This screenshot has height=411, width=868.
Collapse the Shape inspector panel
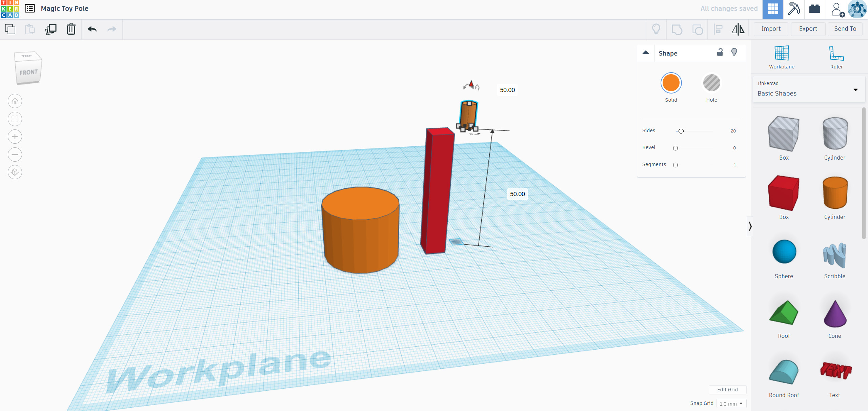[645, 53]
